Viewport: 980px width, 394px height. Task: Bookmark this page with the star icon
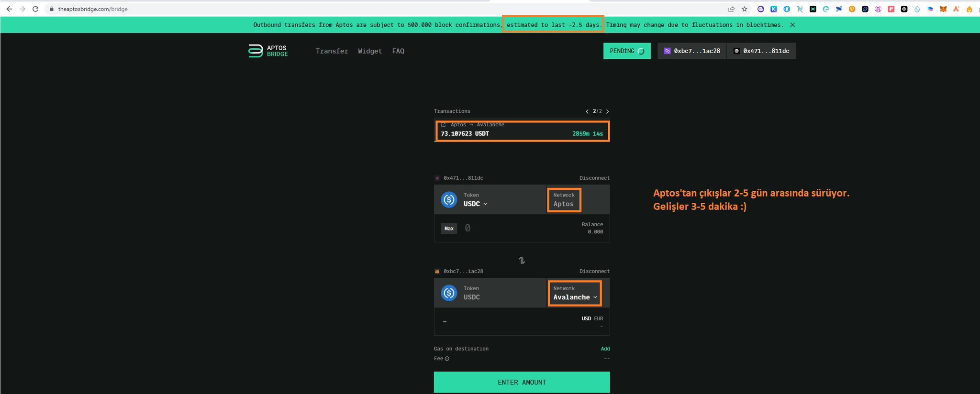[x=744, y=9]
